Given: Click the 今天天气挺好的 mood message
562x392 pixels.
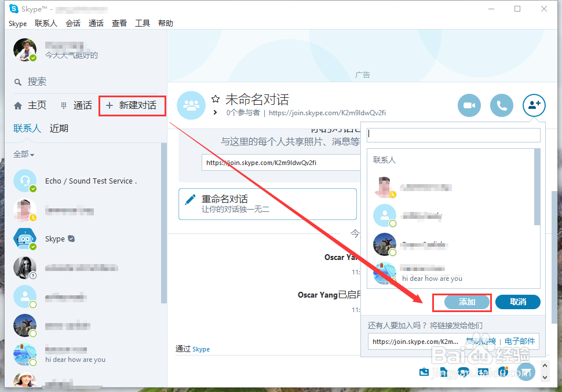Looking at the screenshot, I should [71, 55].
